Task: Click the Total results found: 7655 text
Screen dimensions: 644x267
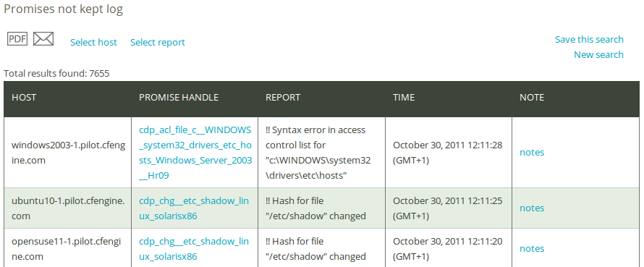Action: 56,74
